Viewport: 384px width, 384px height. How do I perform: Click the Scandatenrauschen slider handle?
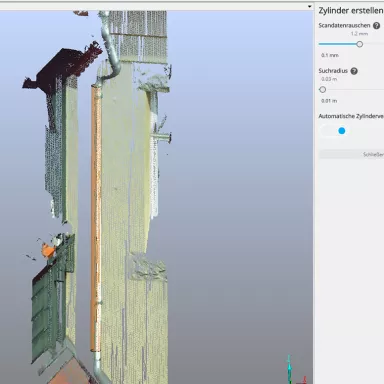[359, 44]
